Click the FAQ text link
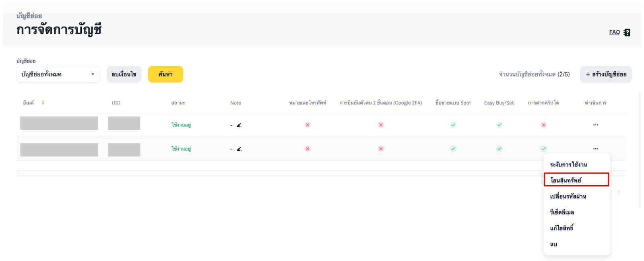Viewport: 644px width, 261px height. coord(614,32)
